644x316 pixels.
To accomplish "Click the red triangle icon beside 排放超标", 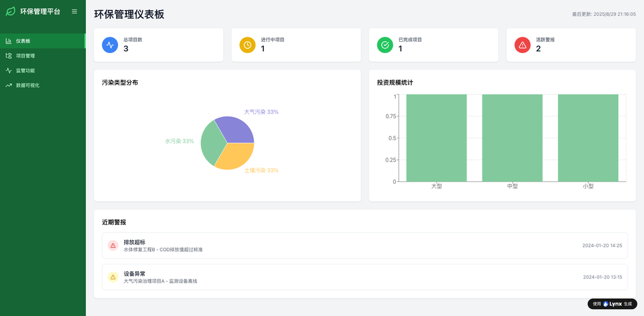I will [113, 245].
